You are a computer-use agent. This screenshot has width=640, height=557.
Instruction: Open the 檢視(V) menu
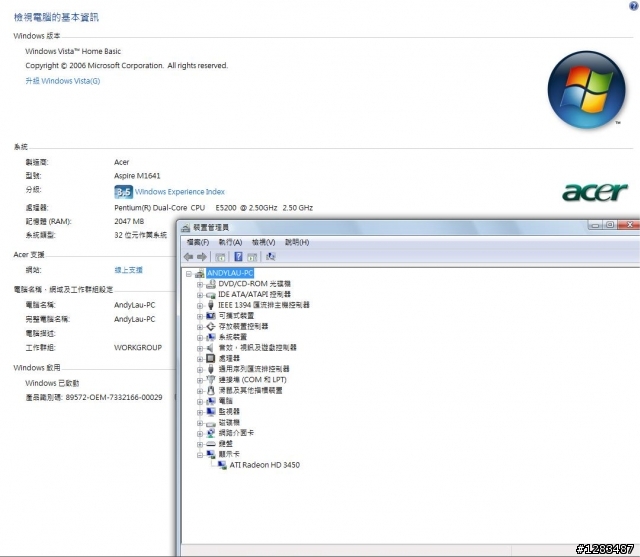click(263, 242)
